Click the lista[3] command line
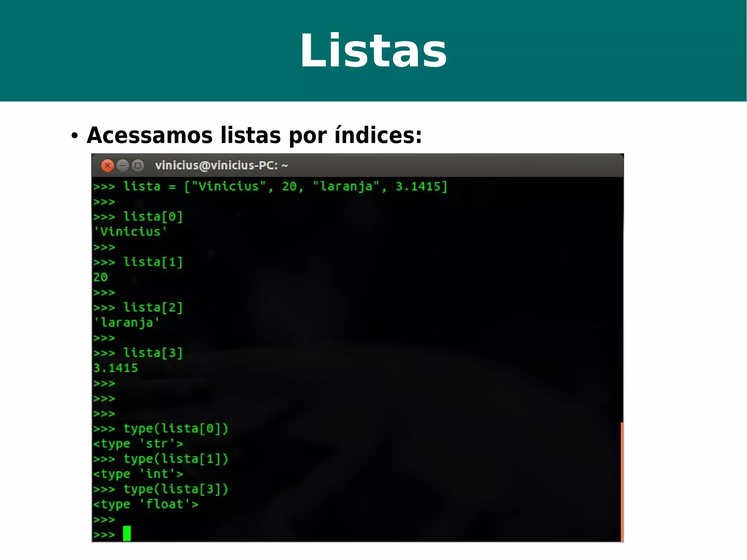The height and width of the screenshot is (560, 747). (x=138, y=353)
